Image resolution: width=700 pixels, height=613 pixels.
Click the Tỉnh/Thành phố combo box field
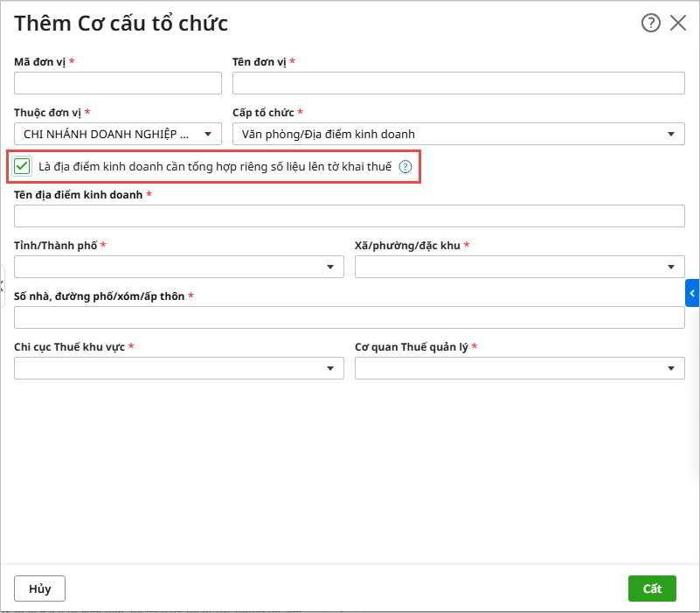pyautogui.click(x=168, y=267)
